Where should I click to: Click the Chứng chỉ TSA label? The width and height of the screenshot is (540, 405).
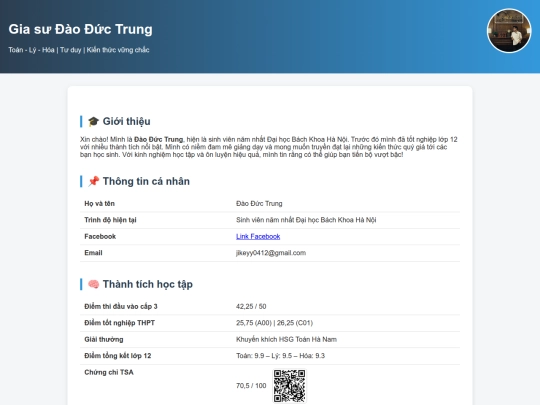coord(109,372)
